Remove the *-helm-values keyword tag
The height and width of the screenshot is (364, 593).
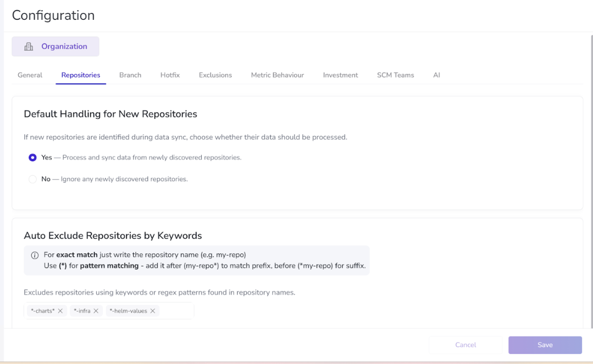click(153, 311)
